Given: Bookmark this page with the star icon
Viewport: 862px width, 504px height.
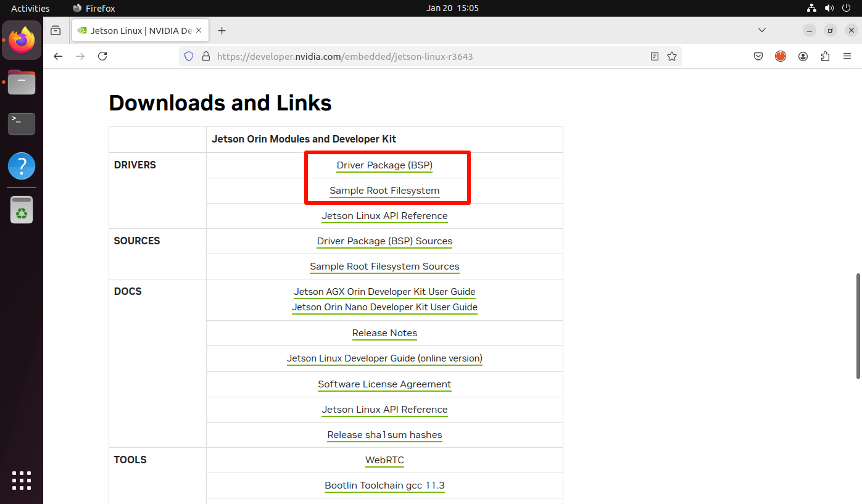Looking at the screenshot, I should (672, 56).
